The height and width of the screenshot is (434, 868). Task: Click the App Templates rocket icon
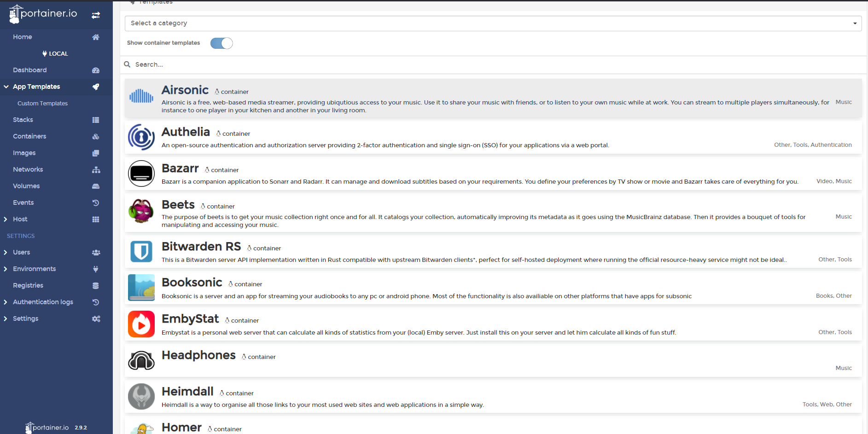[96, 87]
